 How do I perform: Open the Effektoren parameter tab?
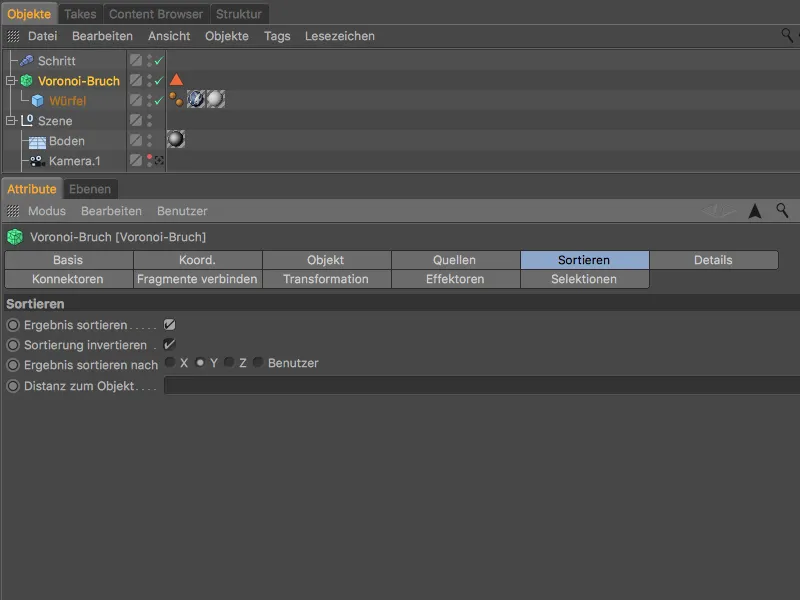pyautogui.click(x=455, y=279)
